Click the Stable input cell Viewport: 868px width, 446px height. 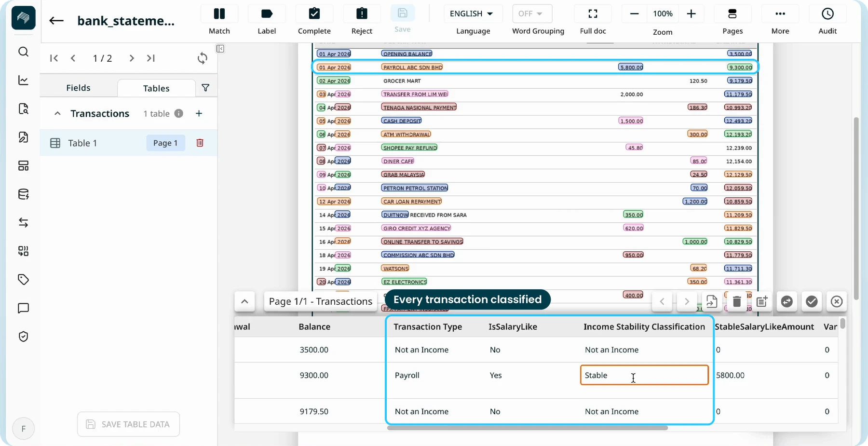644,375
